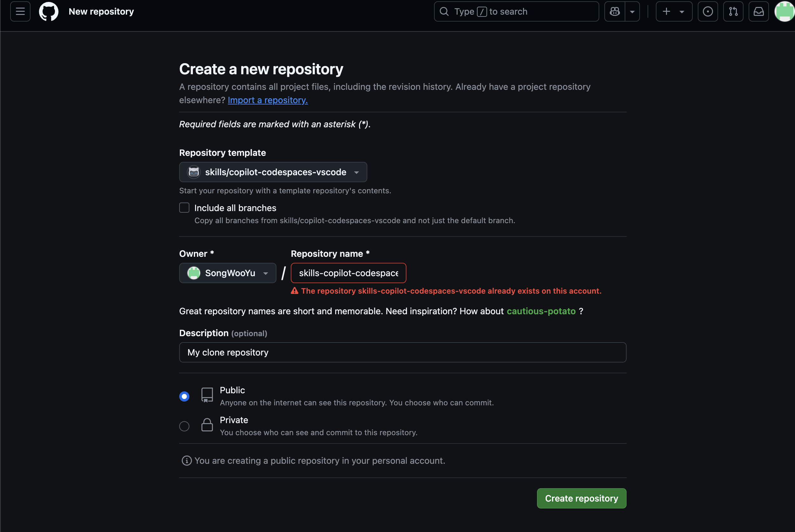Click the Description text field
795x532 pixels.
(x=402, y=352)
